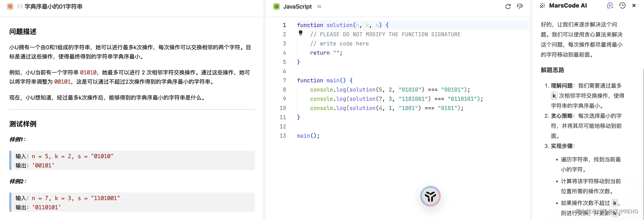Select the sample 1 input code block
644x220 pixels.
click(x=131, y=160)
